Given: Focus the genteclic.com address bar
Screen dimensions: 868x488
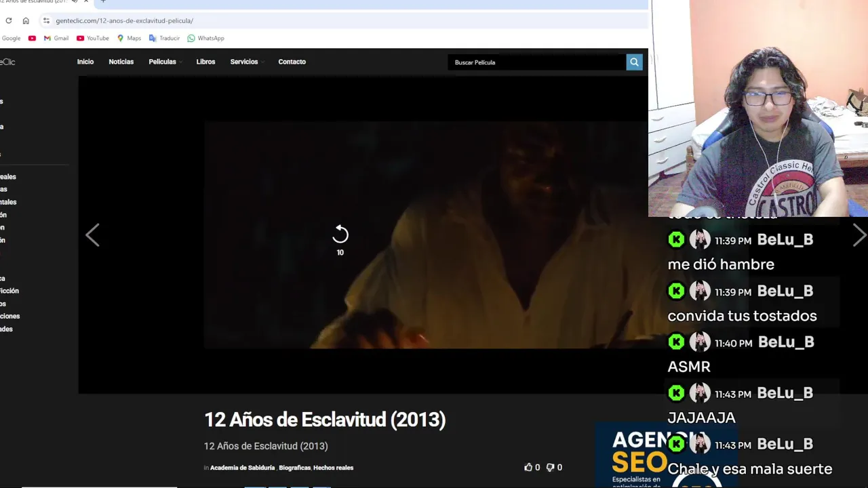Looking at the screenshot, I should pyautogui.click(x=342, y=21).
